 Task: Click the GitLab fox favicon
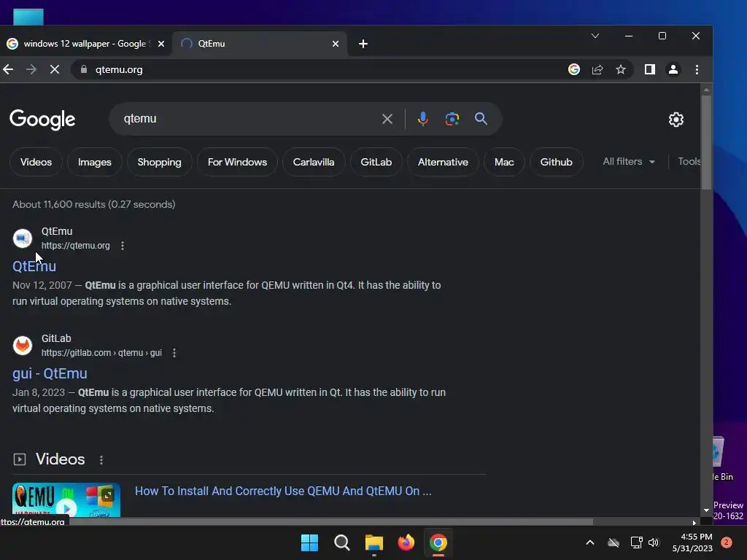(x=23, y=346)
